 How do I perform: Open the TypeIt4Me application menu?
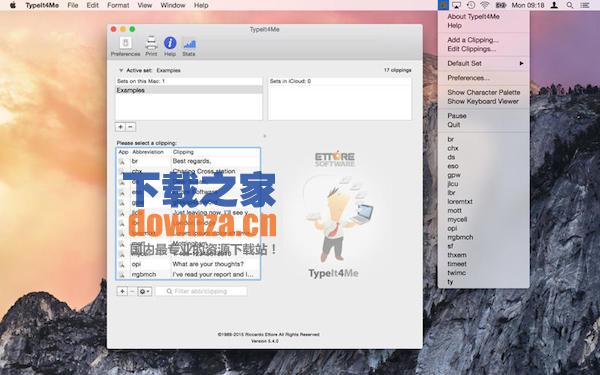[x=42, y=5]
